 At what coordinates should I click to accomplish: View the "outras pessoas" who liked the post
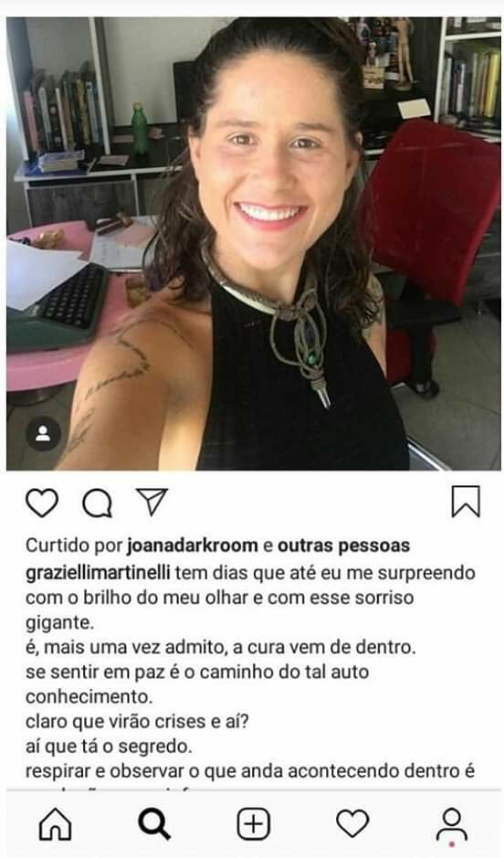[x=344, y=546]
